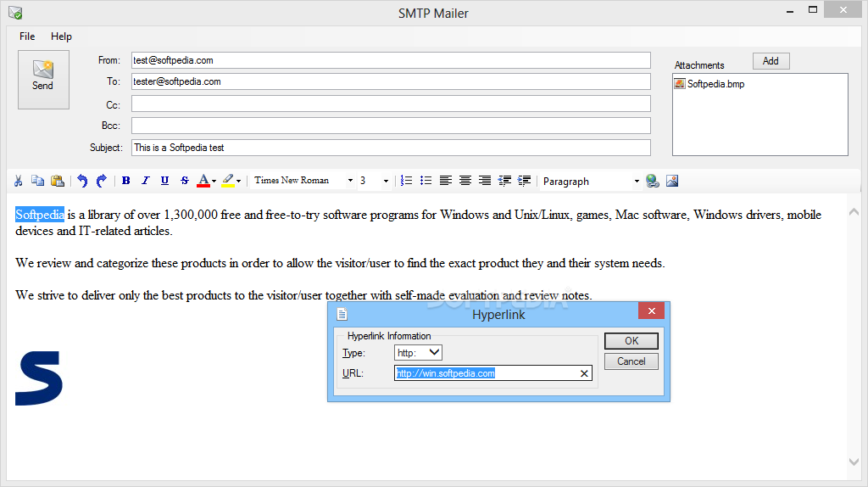Confirm the hyperlink with OK

tap(631, 341)
